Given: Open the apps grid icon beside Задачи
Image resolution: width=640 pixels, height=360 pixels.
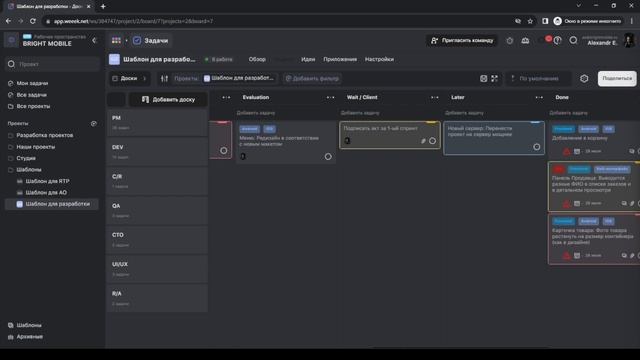Looking at the screenshot, I should [x=116, y=40].
